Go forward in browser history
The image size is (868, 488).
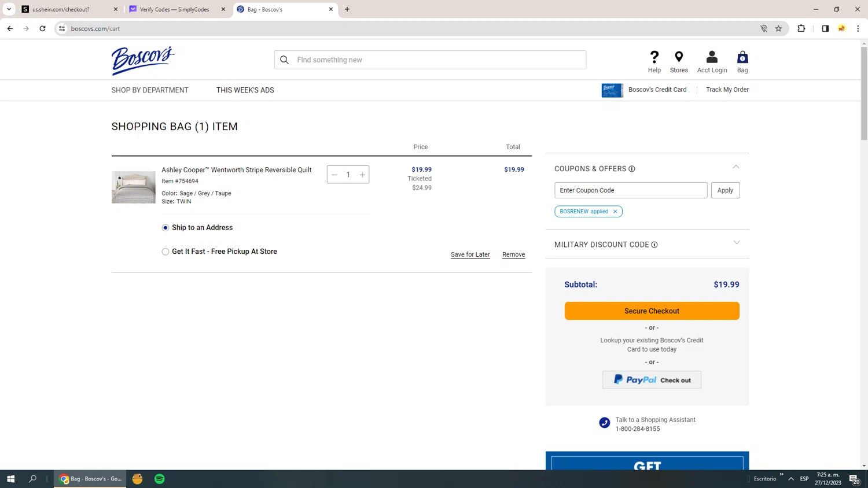coord(26,28)
